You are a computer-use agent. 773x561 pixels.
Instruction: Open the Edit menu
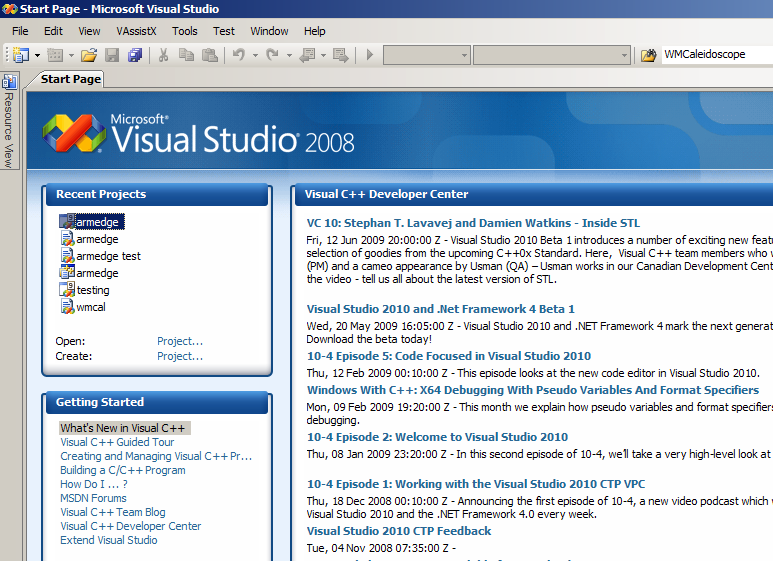[x=53, y=31]
